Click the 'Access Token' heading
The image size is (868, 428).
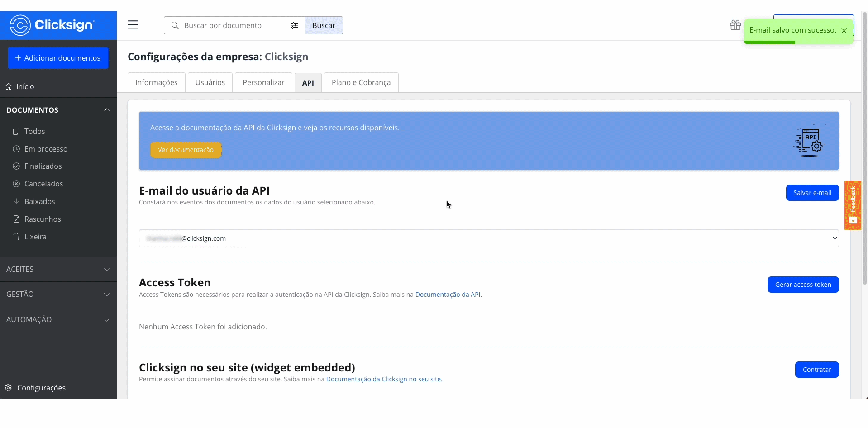(x=175, y=282)
